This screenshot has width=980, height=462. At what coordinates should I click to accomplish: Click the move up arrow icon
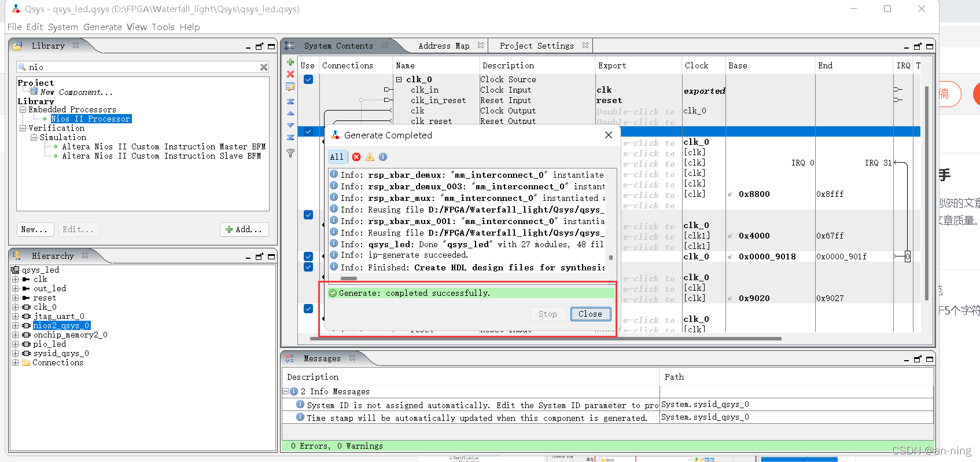pyautogui.click(x=290, y=113)
